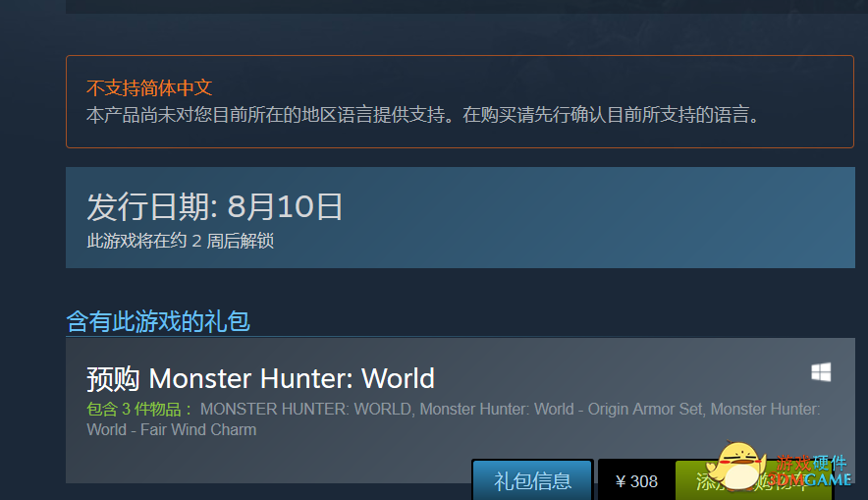The image size is (868, 500).
Task: Select the MONSTER HUNTER: WORLD first bundle item
Action: [306, 410]
